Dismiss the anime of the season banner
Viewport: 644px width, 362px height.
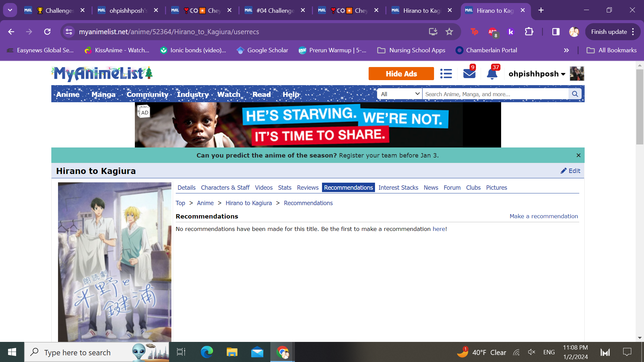[578, 156]
